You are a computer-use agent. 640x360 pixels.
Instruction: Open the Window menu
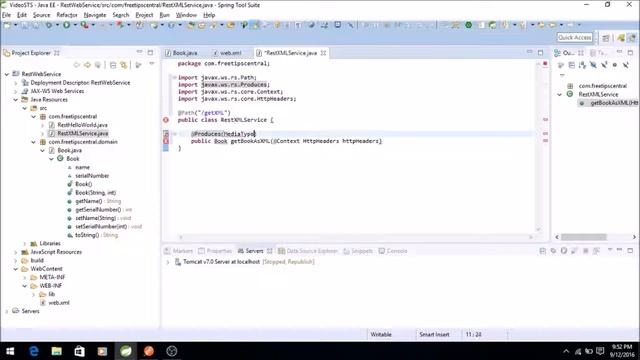click(186, 15)
